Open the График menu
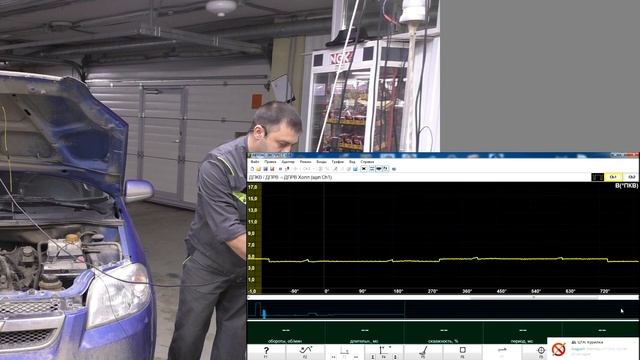The image size is (640, 360). pos(338,162)
